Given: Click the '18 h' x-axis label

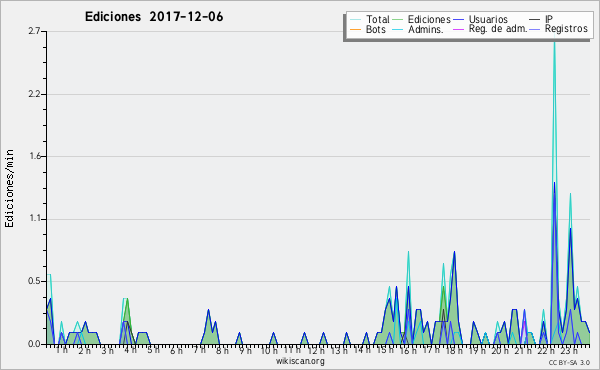Looking at the screenshot, I should tap(454, 350).
